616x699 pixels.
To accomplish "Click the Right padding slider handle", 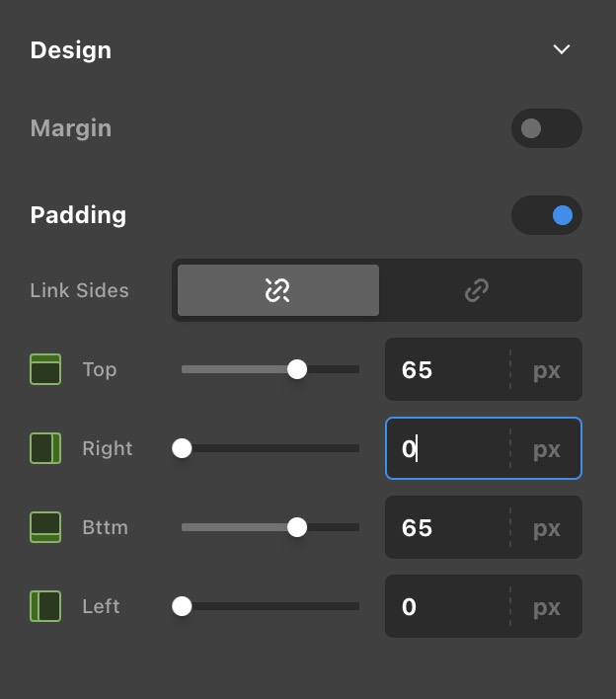I will click(x=182, y=448).
